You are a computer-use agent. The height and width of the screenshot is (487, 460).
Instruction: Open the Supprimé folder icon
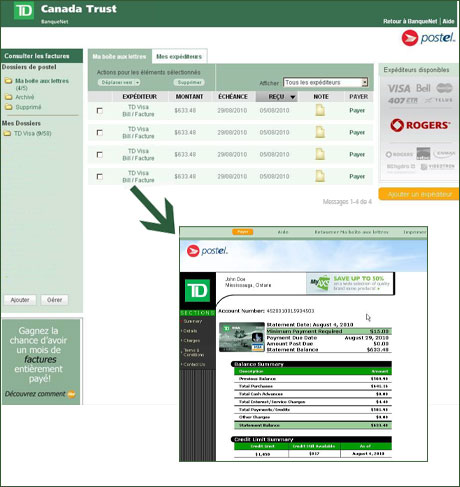(8, 107)
